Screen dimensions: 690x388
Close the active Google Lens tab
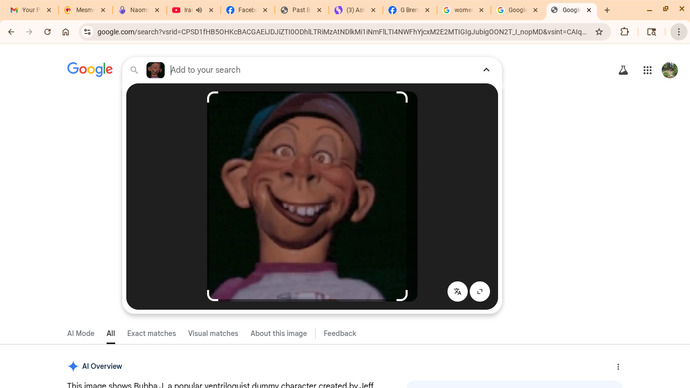(589, 10)
